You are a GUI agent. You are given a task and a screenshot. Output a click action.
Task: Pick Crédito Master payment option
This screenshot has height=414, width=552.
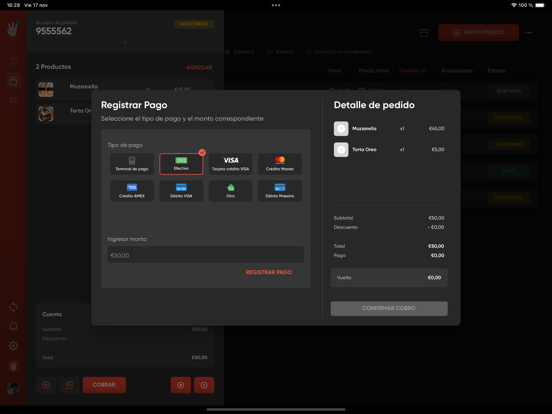(280, 164)
